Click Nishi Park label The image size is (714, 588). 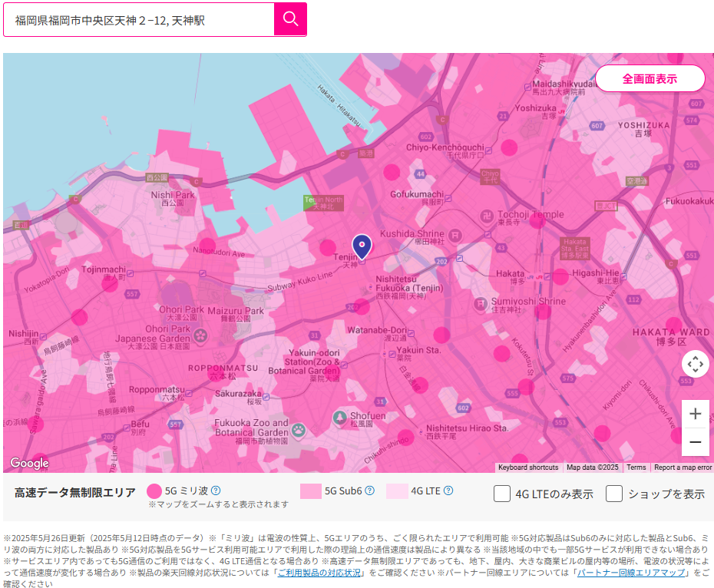(173, 198)
